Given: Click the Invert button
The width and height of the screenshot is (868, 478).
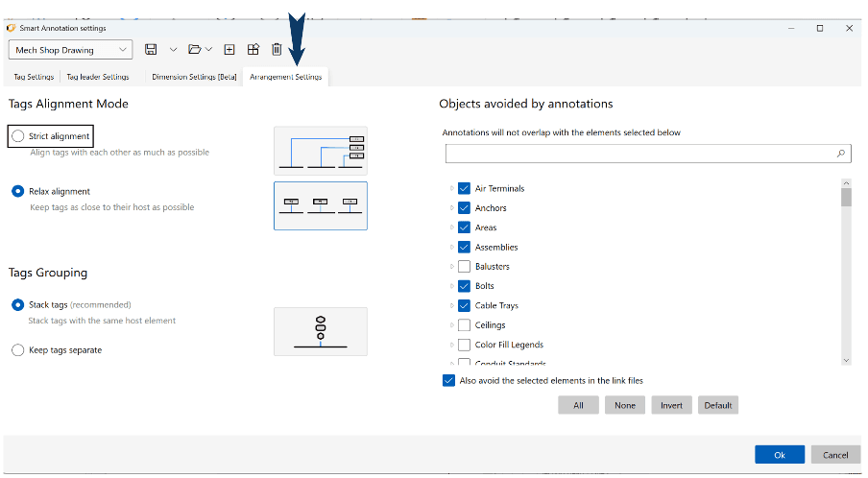Looking at the screenshot, I should coord(671,405).
